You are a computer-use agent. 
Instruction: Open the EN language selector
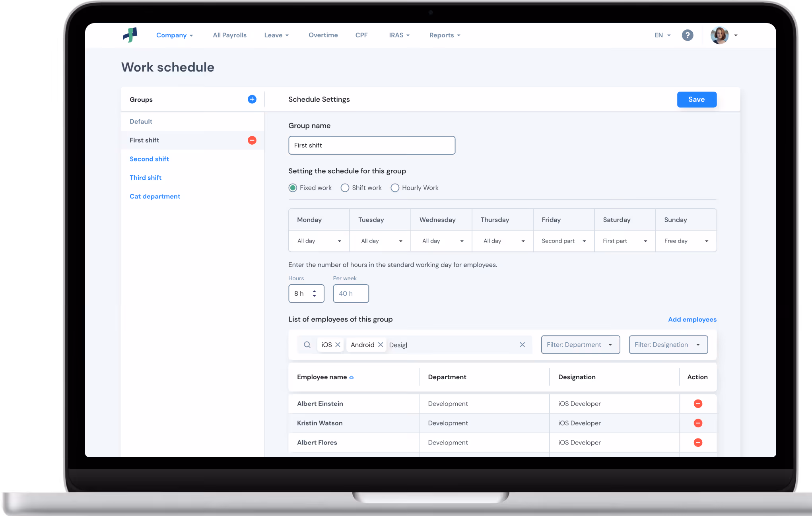point(662,35)
